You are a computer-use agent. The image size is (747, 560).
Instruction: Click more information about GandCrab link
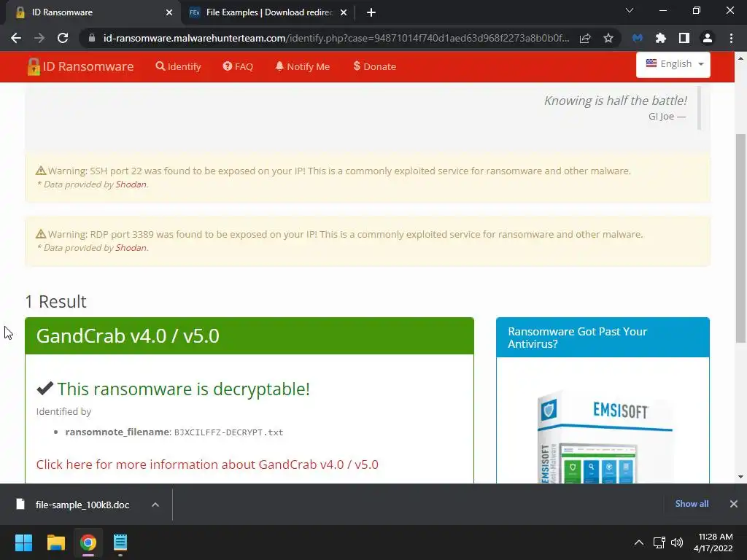click(207, 464)
